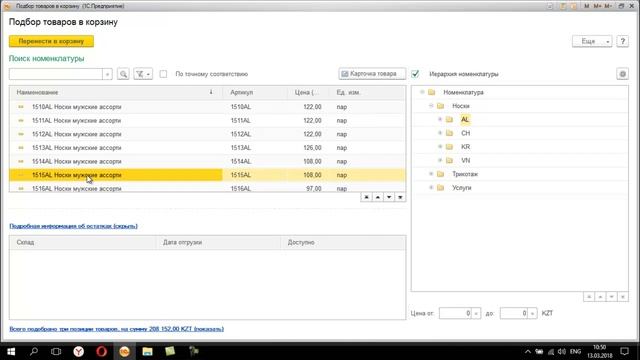Viewport: 640px width, 360px height.
Task: Open File Explorer from taskbar
Action: click(147, 351)
